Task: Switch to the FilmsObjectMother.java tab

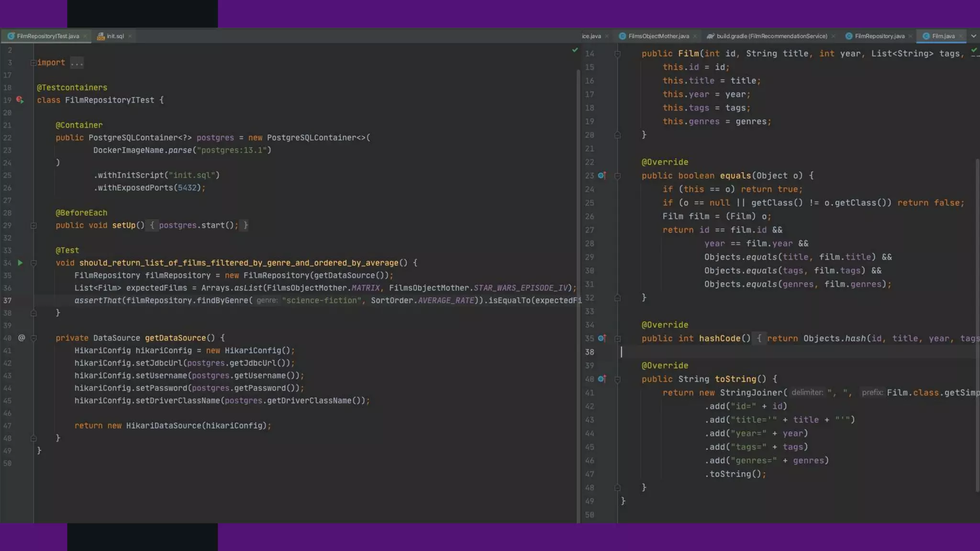Action: [x=658, y=36]
